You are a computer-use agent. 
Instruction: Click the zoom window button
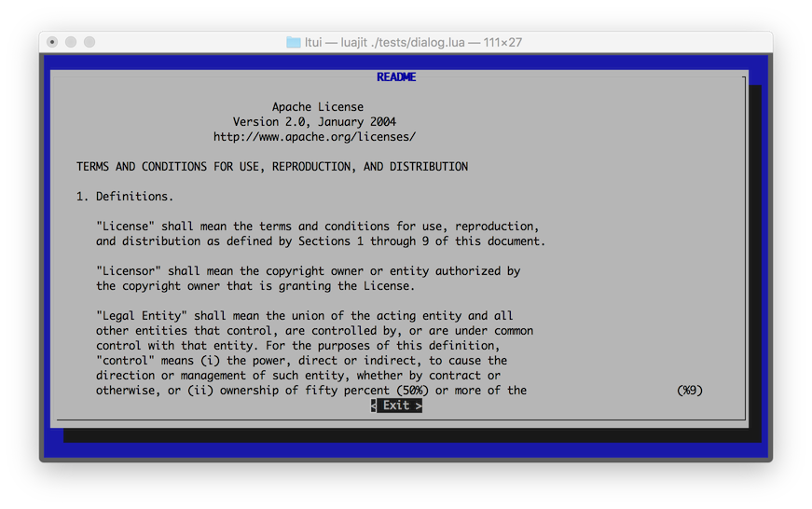pos(89,42)
